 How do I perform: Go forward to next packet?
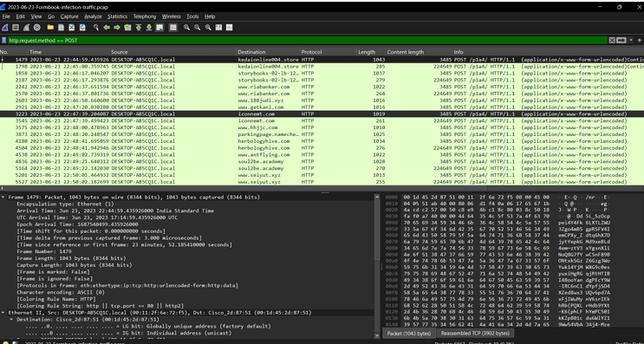(x=117, y=28)
